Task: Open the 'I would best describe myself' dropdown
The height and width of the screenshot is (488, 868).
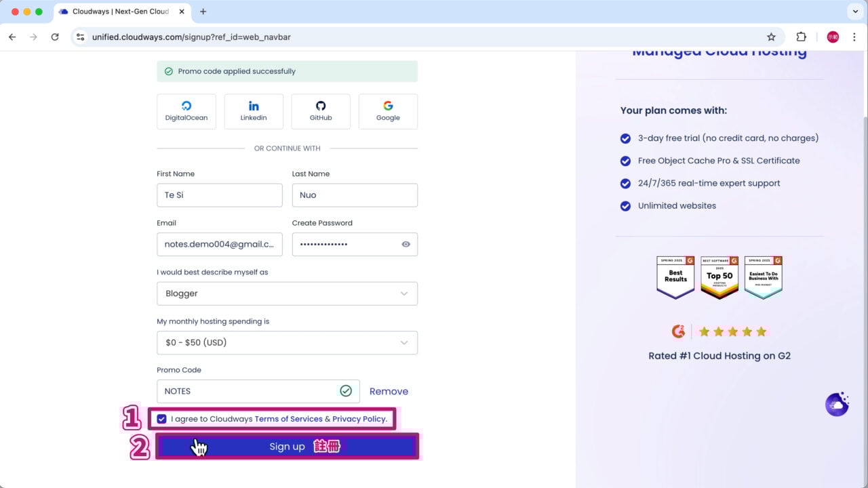Action: pyautogui.click(x=287, y=293)
